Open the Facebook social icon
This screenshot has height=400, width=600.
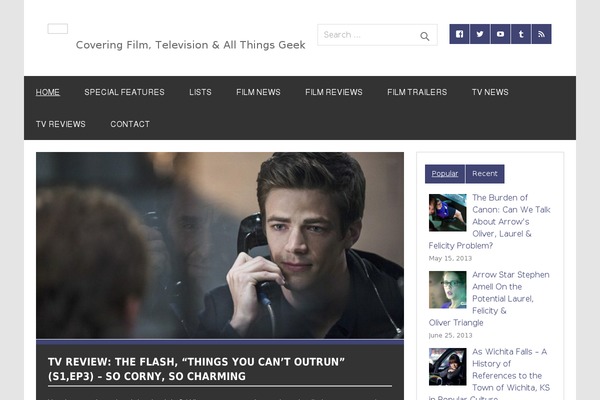coord(459,34)
